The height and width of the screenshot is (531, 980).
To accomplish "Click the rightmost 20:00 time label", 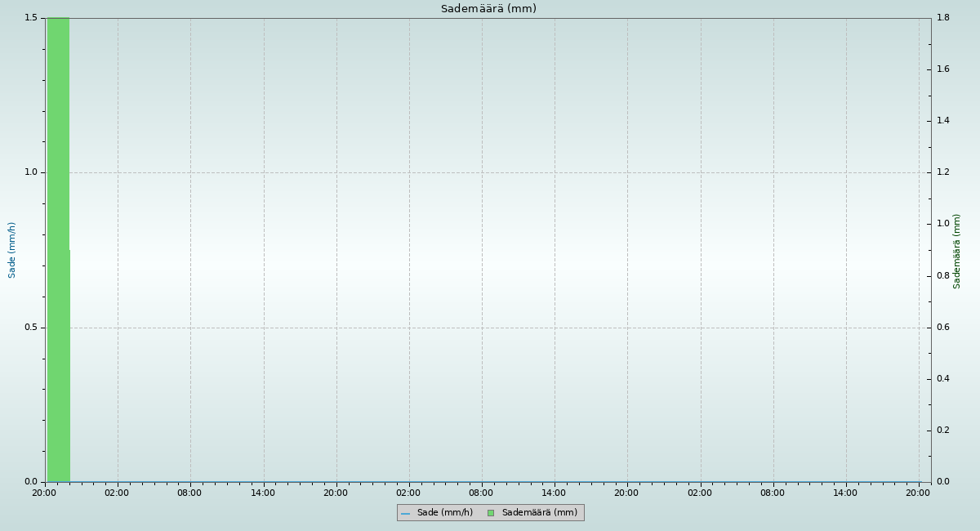I will pos(918,493).
